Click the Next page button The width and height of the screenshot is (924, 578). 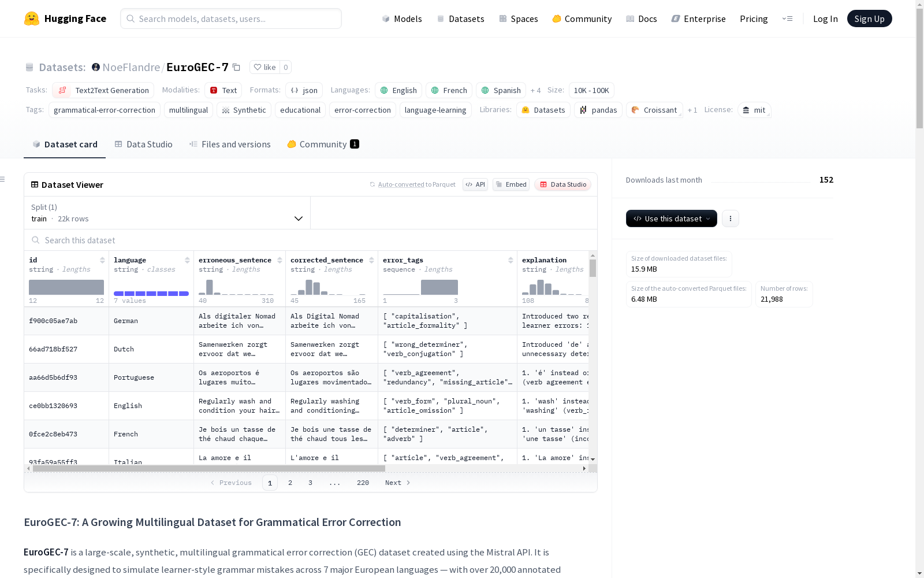[x=397, y=483]
